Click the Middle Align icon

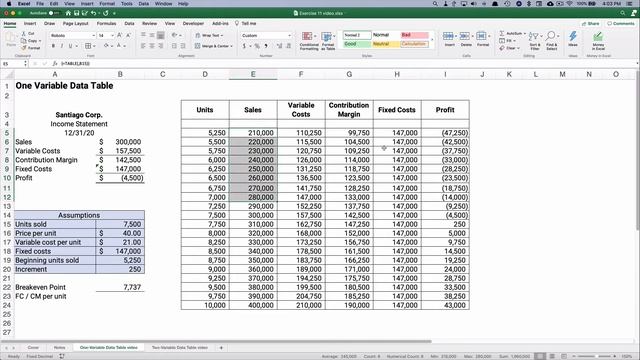coord(152,36)
